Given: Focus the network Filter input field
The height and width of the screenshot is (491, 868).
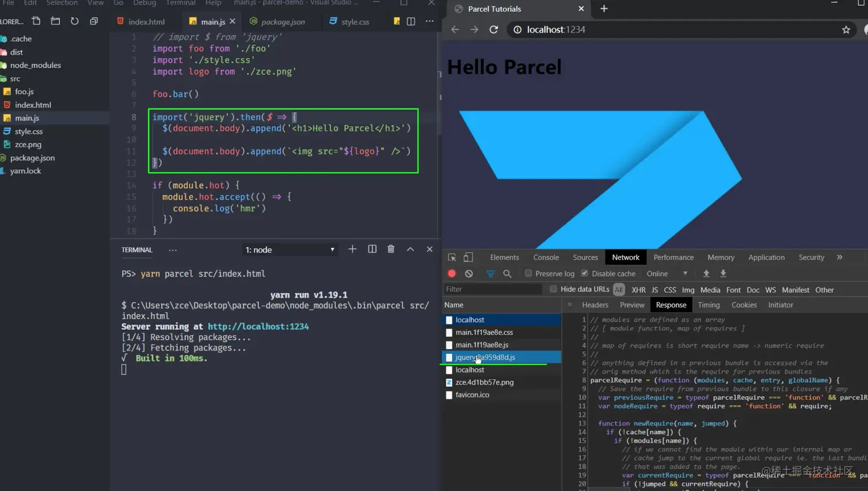Looking at the screenshot, I should point(493,289).
